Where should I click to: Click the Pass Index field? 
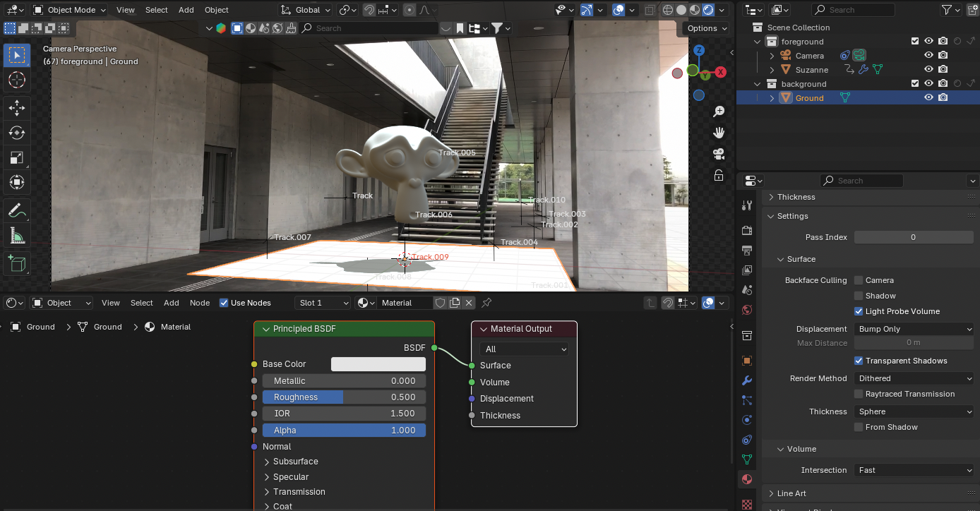913,237
